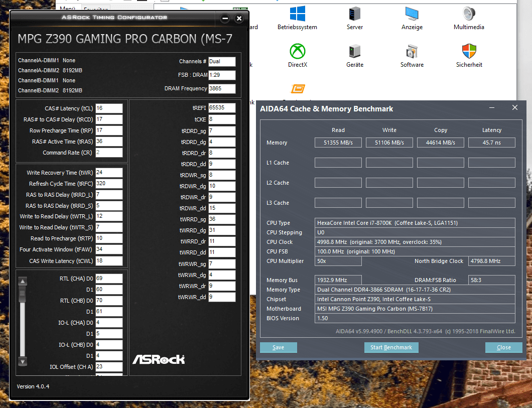Click the Memory Read result 51355 MB/s
Image resolution: width=532 pixels, height=408 pixels.
pyautogui.click(x=338, y=143)
